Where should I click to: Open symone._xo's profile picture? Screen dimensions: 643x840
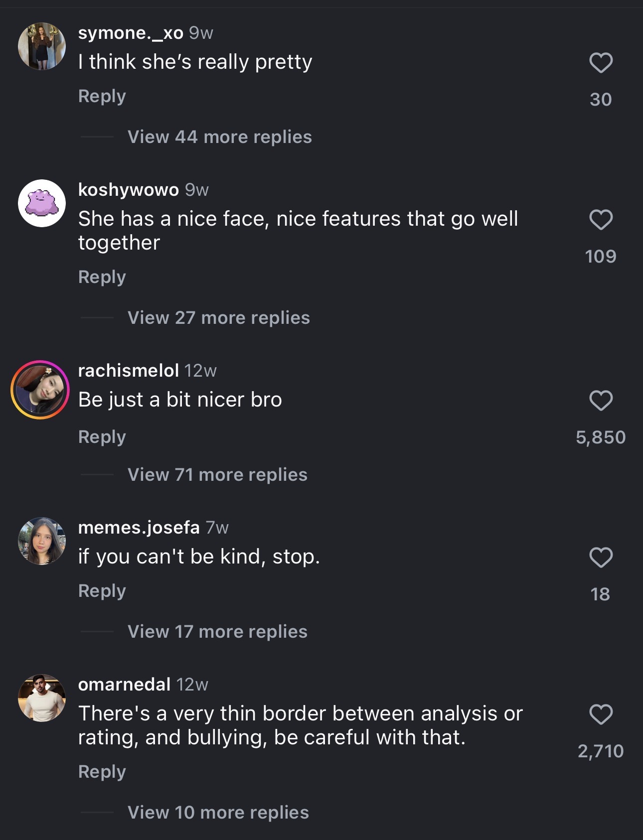[x=42, y=46]
